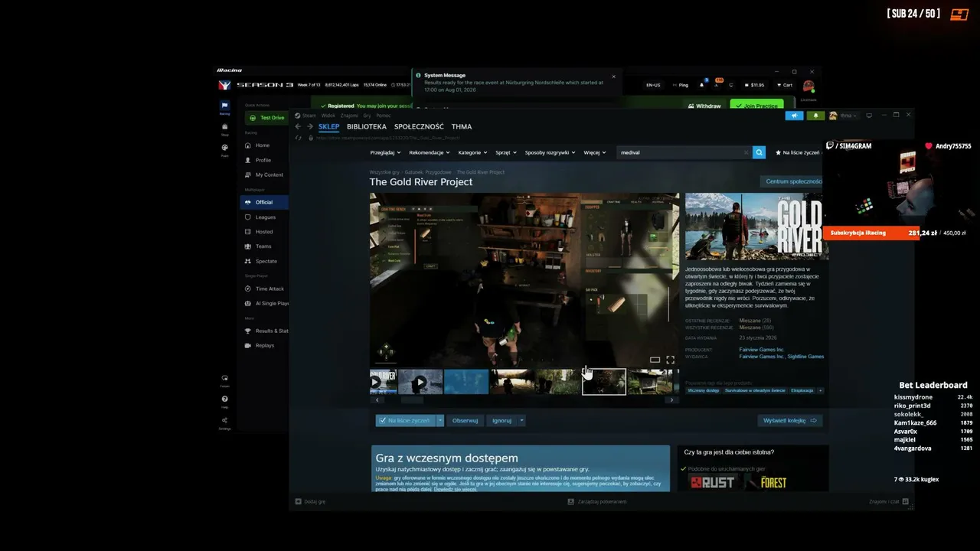The width and height of the screenshot is (980, 551).
Task: Open the iRacing Cart button
Action: pyautogui.click(x=784, y=85)
